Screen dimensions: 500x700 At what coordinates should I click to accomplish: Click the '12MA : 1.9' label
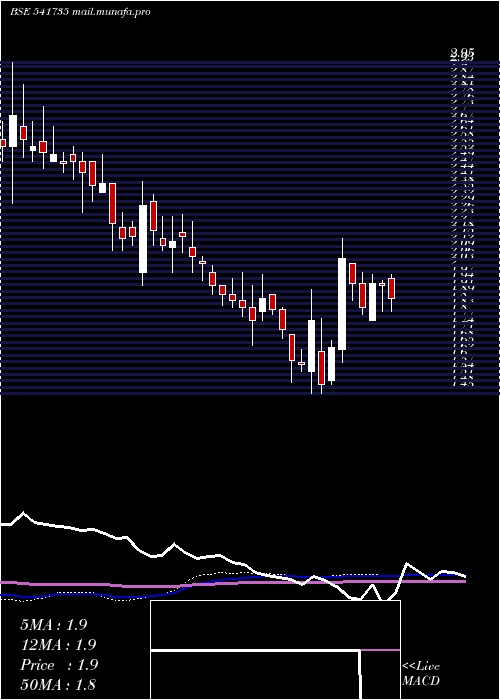coord(58,645)
